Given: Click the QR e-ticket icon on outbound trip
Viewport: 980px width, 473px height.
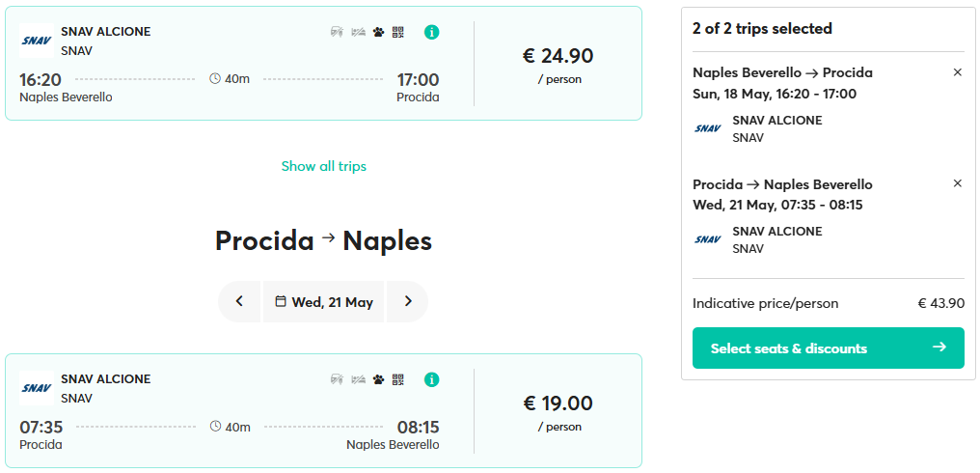Looking at the screenshot, I should point(398,32).
